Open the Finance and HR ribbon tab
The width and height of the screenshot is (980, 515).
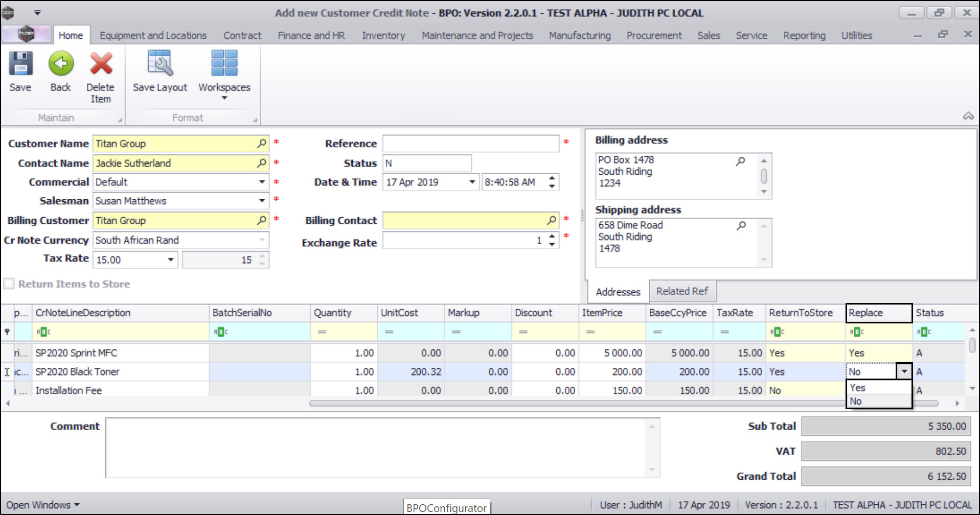(x=311, y=35)
